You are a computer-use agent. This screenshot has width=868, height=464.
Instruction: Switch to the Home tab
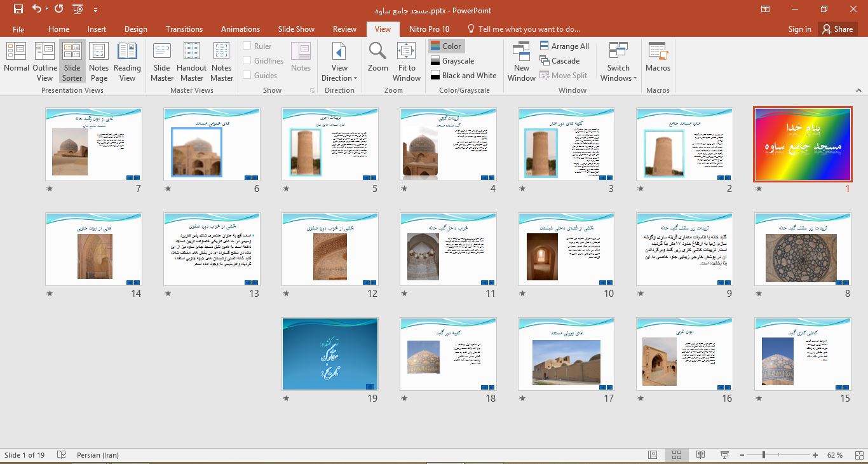click(58, 29)
